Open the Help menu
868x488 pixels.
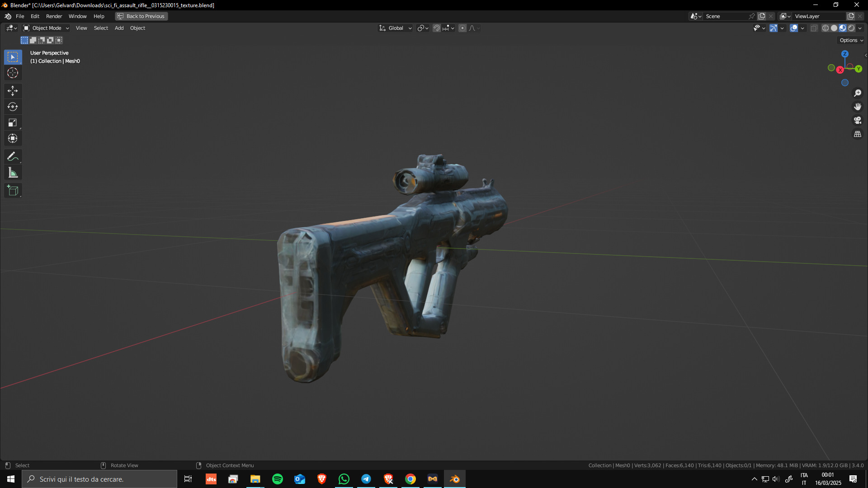99,16
